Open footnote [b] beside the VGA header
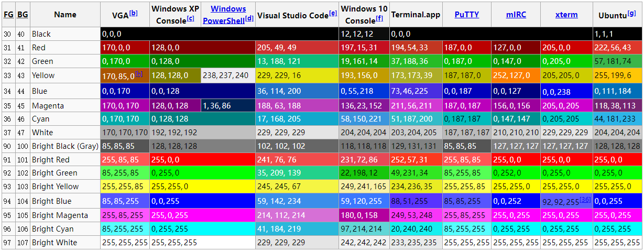Image resolution: width=644 pixels, height=251 pixels. 134,13
